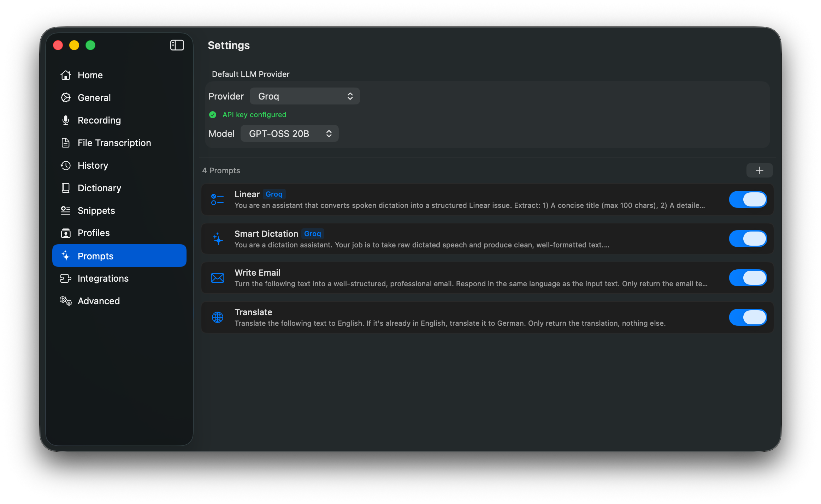This screenshot has height=504, width=821.
Task: Toggle the sidebar collapse icon
Action: (x=177, y=45)
